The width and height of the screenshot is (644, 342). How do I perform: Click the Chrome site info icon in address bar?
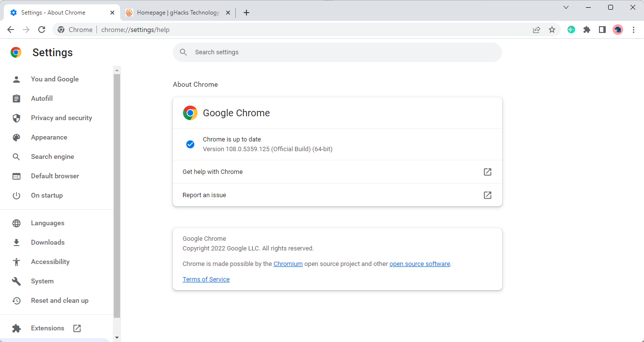coord(61,30)
